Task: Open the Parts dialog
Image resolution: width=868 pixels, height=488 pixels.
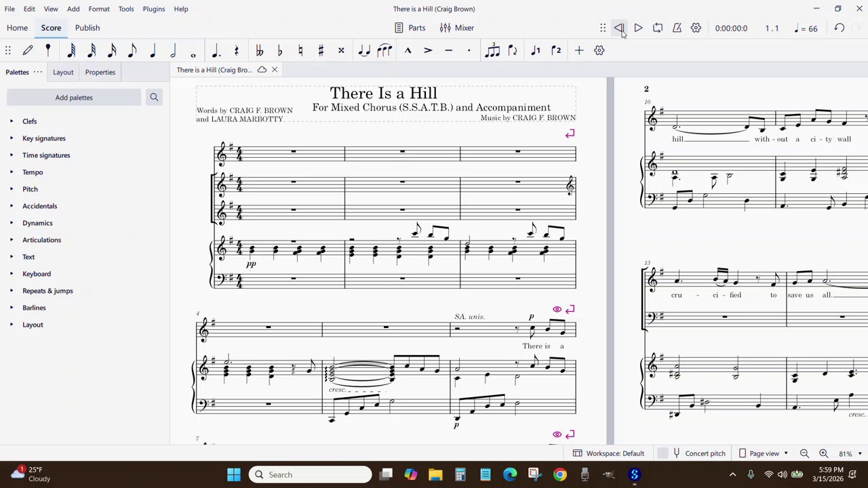Action: pos(410,28)
